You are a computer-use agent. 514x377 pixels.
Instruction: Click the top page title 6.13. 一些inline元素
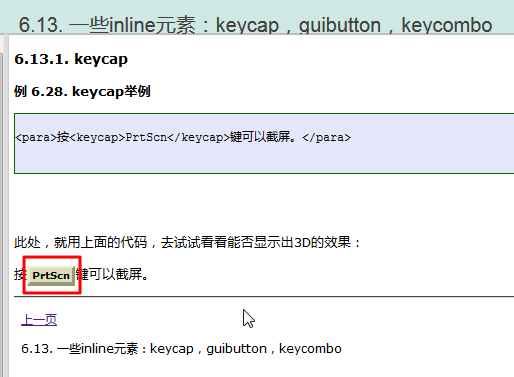click(255, 25)
